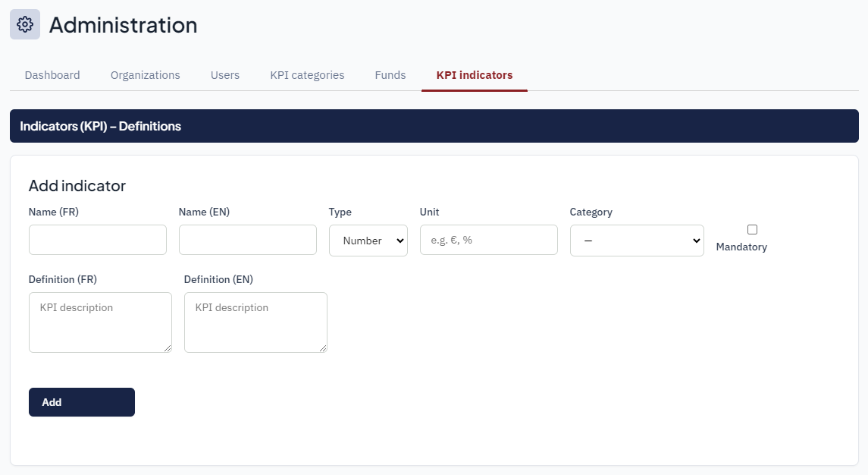This screenshot has height=475, width=868.
Task: Click the KPI indicators tab
Action: click(x=475, y=75)
